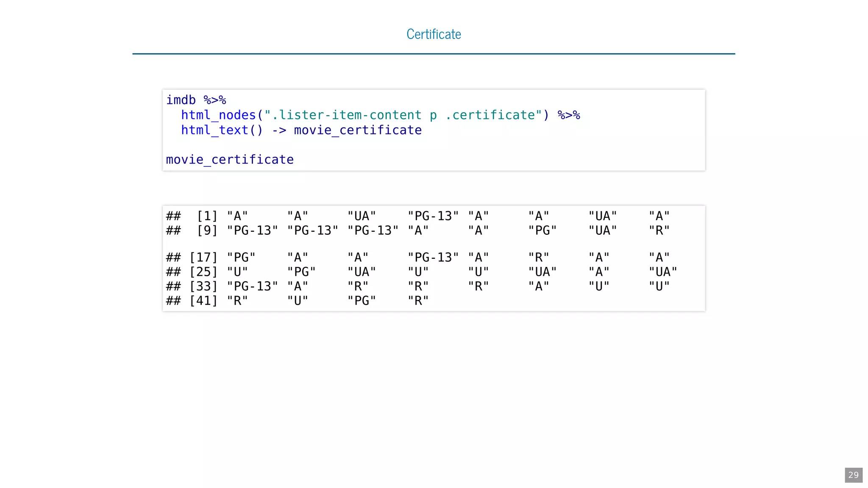The width and height of the screenshot is (868, 488).
Task: Click the slide number 29 badge
Action: click(x=854, y=475)
